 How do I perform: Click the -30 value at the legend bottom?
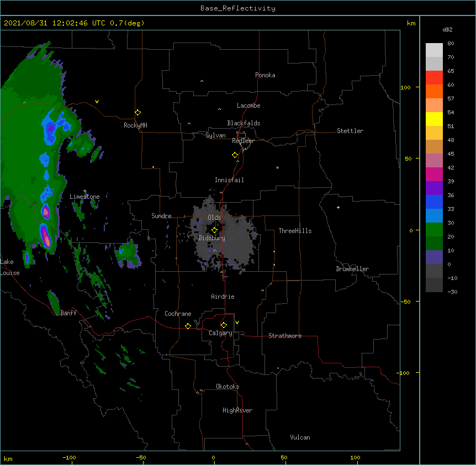[x=452, y=292]
